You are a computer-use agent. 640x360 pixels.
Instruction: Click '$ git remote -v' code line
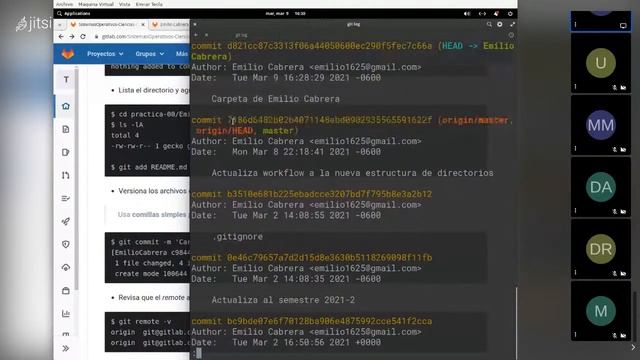[141, 322]
